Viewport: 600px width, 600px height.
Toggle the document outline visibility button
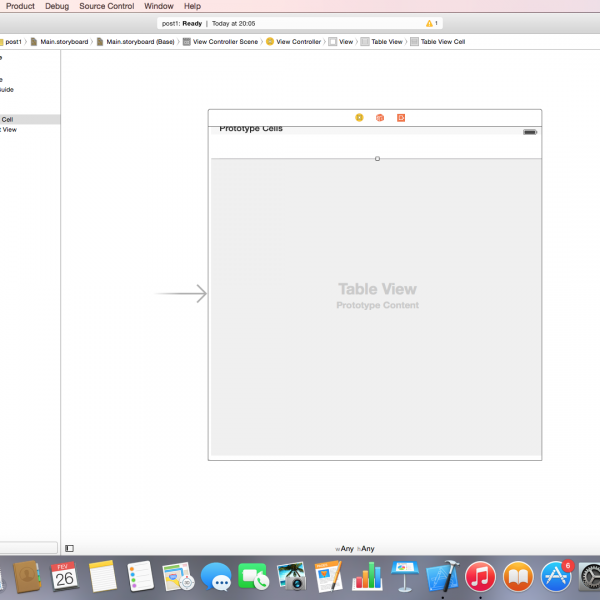(x=69, y=548)
